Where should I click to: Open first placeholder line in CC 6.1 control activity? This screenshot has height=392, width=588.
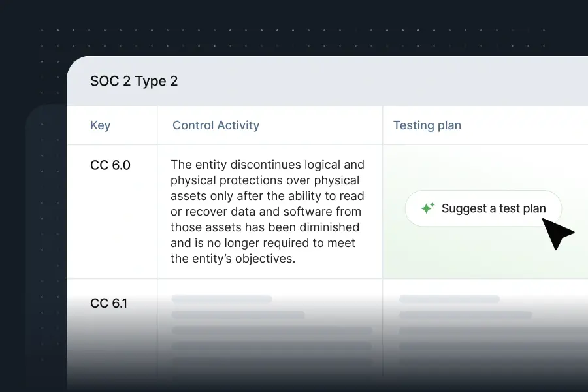tap(222, 299)
